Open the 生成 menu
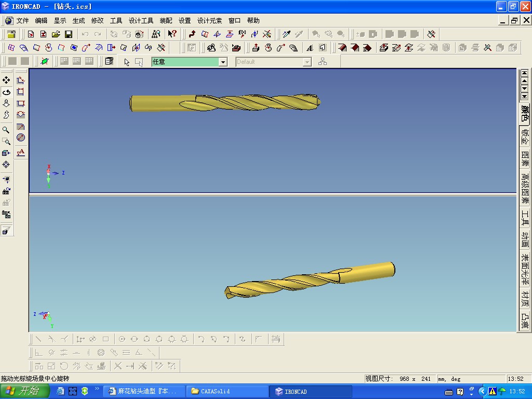Image resolution: width=532 pixels, height=399 pixels. tap(78, 21)
